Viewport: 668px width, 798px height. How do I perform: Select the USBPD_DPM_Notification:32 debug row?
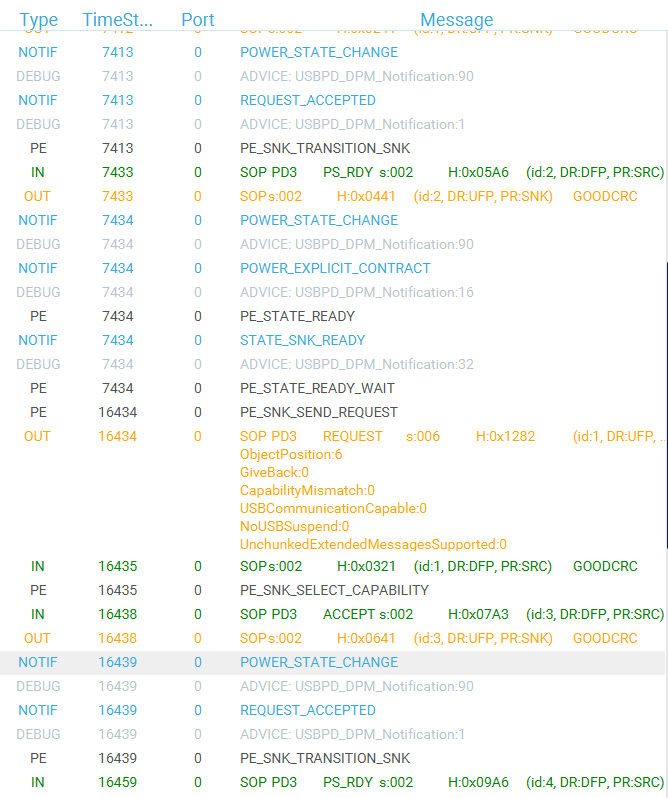pos(332,364)
